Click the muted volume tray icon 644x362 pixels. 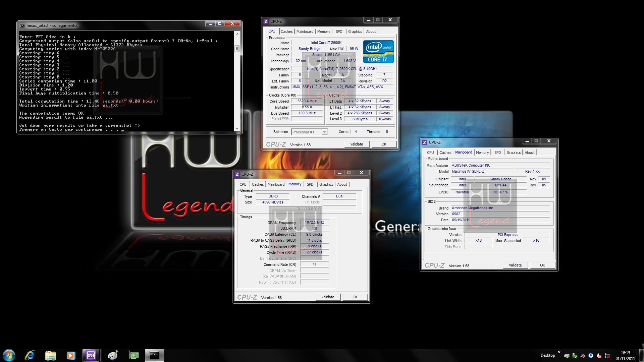599,356
